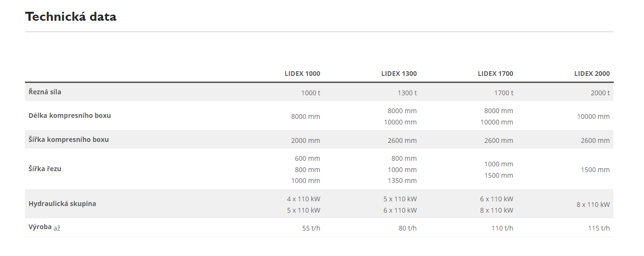644x256 pixels.
Task: Select the LIDEX 2000 column header
Action: (592, 74)
